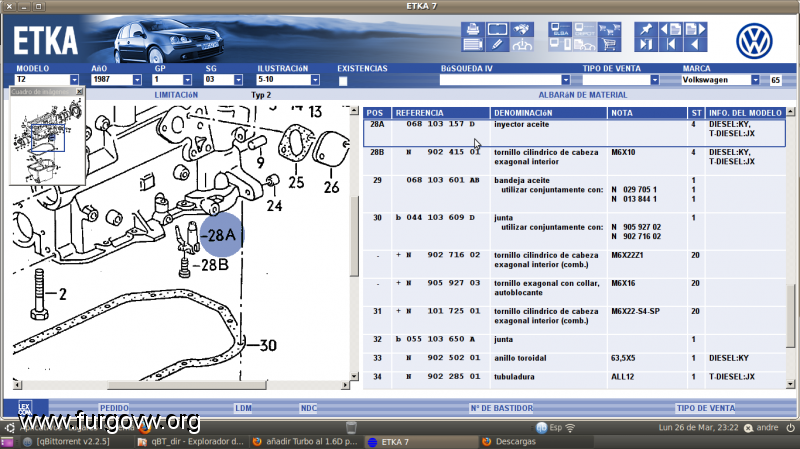Click the ST column header

click(696, 113)
